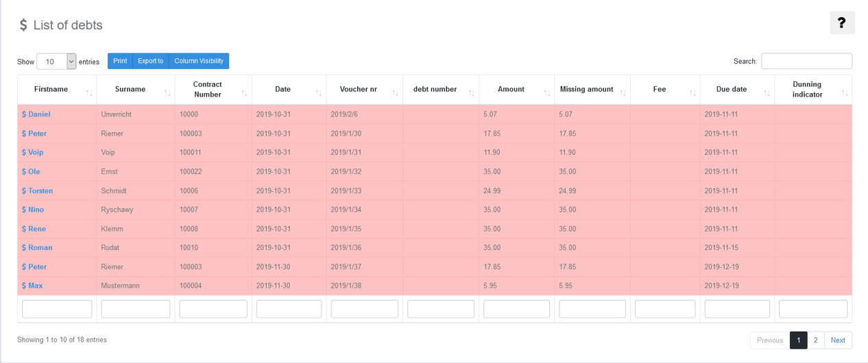
Task: Open debt entry for Daniel
Action: click(36, 114)
